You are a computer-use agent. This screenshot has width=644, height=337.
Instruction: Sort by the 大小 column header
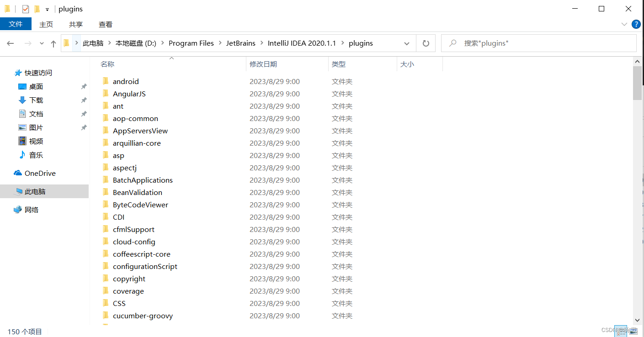[x=407, y=64]
